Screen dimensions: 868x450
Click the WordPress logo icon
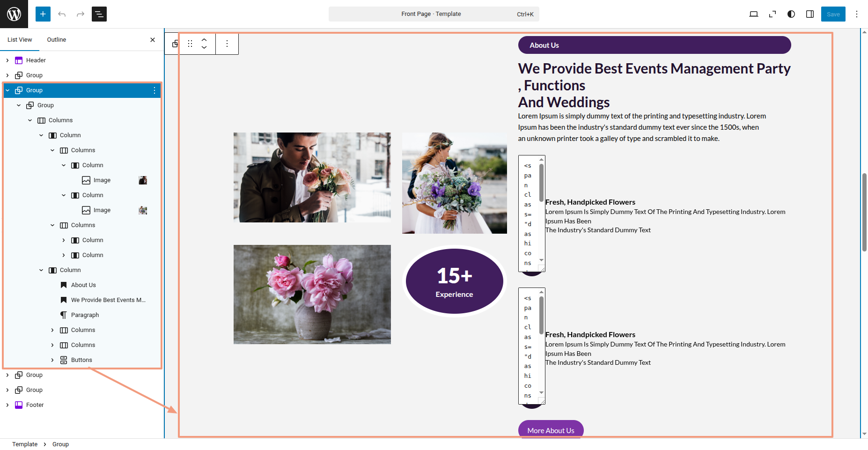coord(14,14)
